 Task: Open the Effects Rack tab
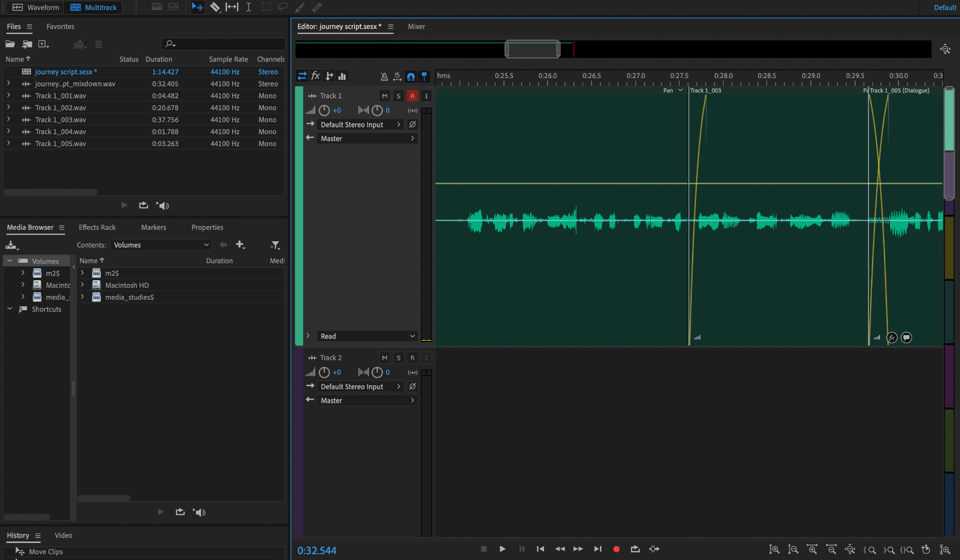pyautogui.click(x=97, y=227)
